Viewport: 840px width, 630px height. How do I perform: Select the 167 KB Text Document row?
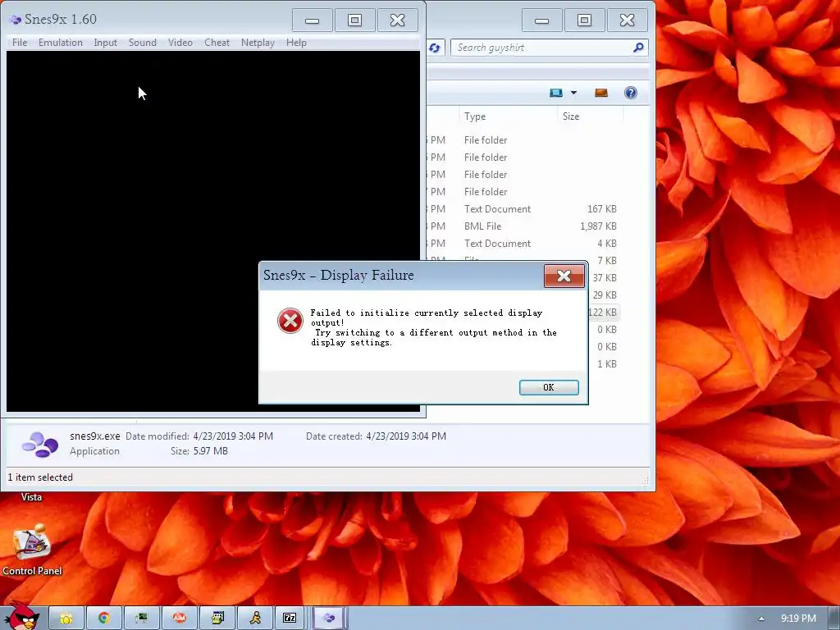[x=524, y=209]
